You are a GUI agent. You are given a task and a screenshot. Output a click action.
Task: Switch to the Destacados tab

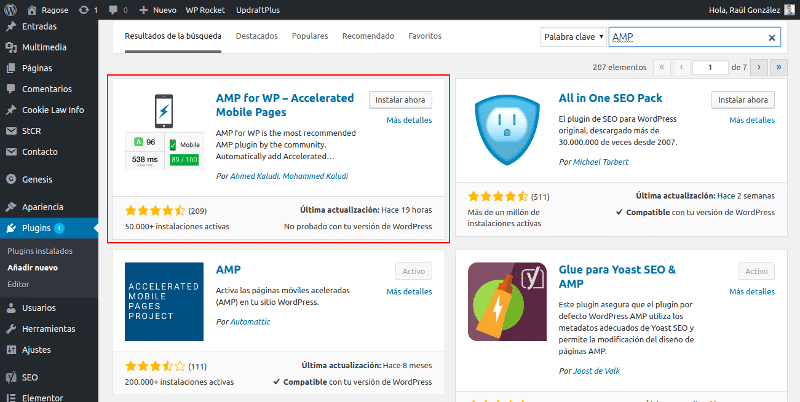[257, 36]
